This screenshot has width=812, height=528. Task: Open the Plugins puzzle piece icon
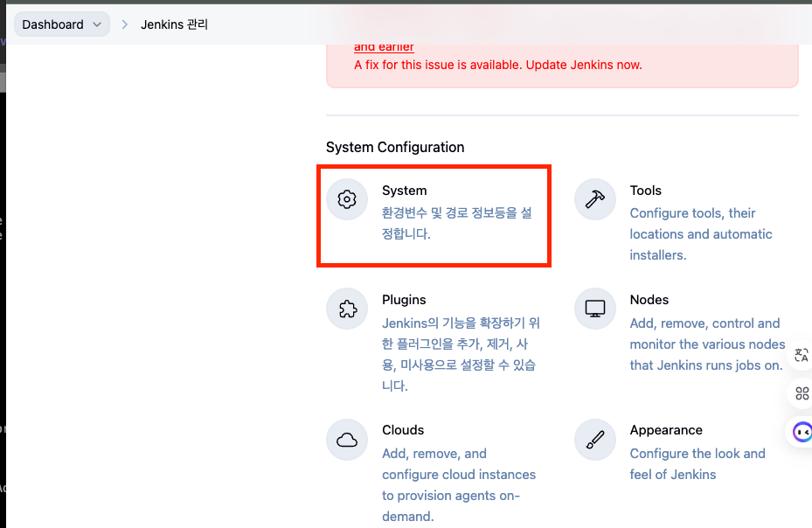click(347, 309)
